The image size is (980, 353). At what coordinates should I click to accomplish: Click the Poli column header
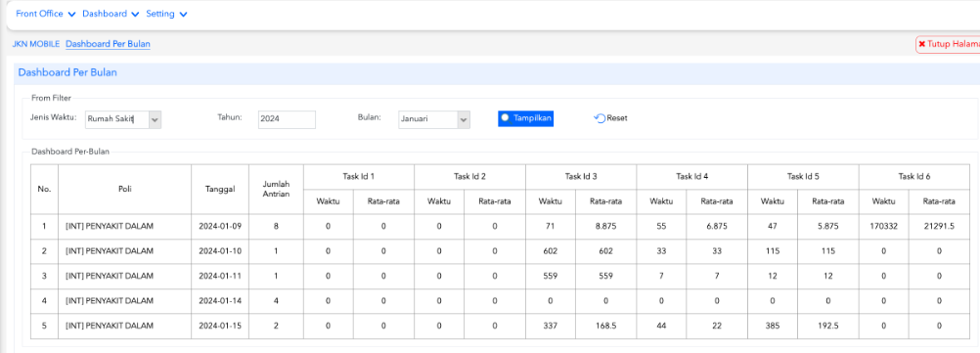click(x=124, y=190)
